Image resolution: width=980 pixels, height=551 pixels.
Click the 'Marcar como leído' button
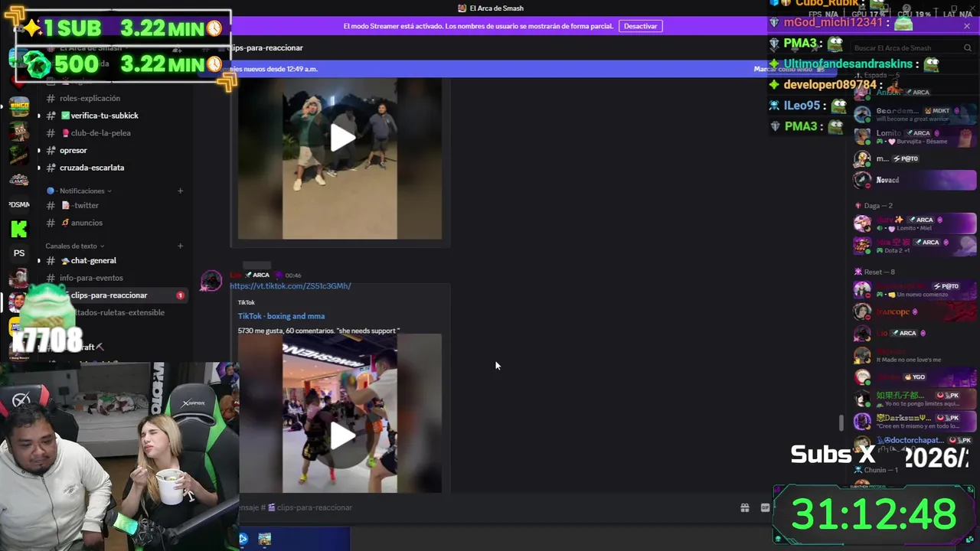[x=789, y=69]
